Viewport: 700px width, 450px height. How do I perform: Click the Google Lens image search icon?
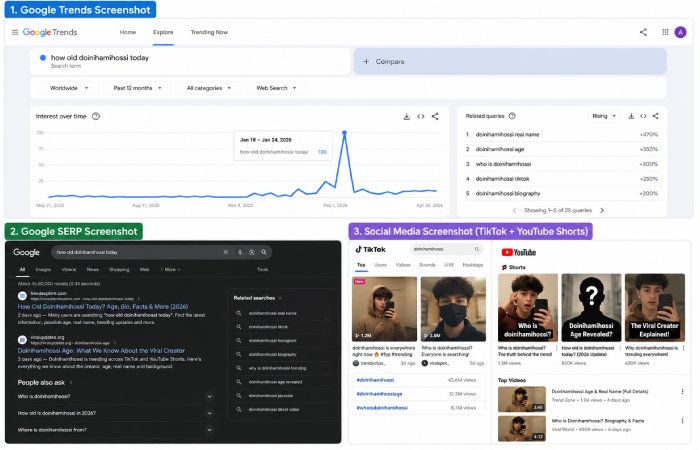(252, 253)
